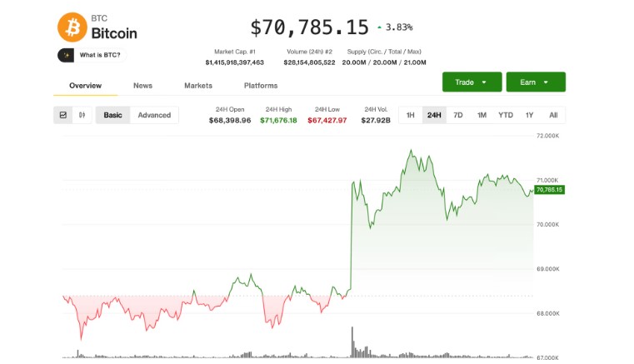Click the orange Bitcoin logo icon
634x364 pixels.
(72, 27)
